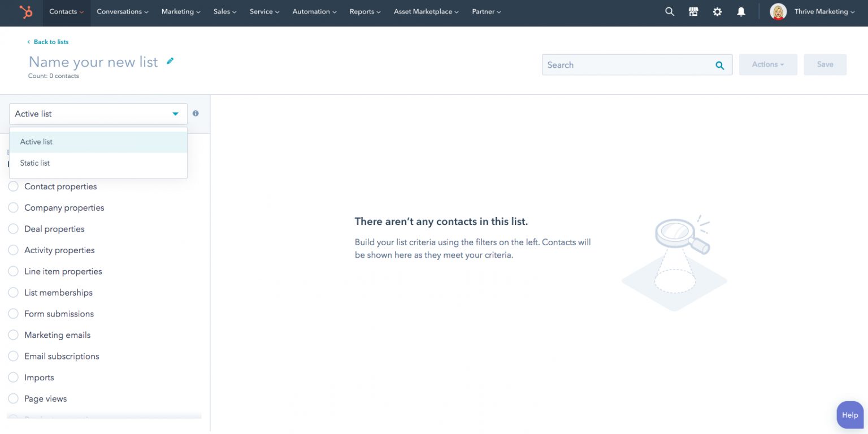Click inside the Search input field
Viewport: 868px width, 434px height.
click(x=610, y=65)
